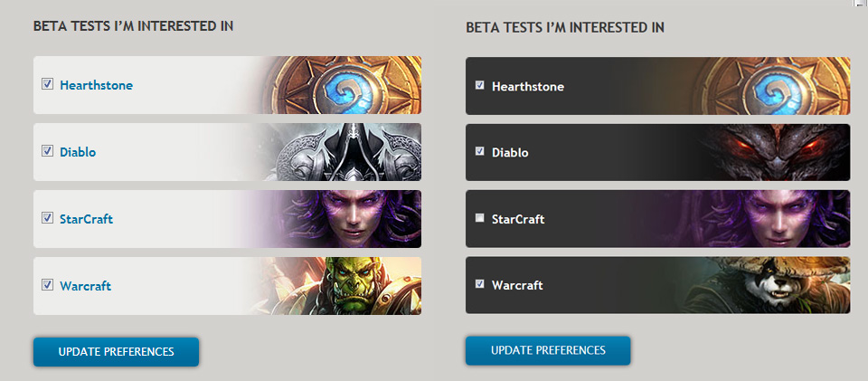Screen dimensions: 868x381
Task: Click right UPDATE PREFERENCES button
Action: click(x=548, y=350)
